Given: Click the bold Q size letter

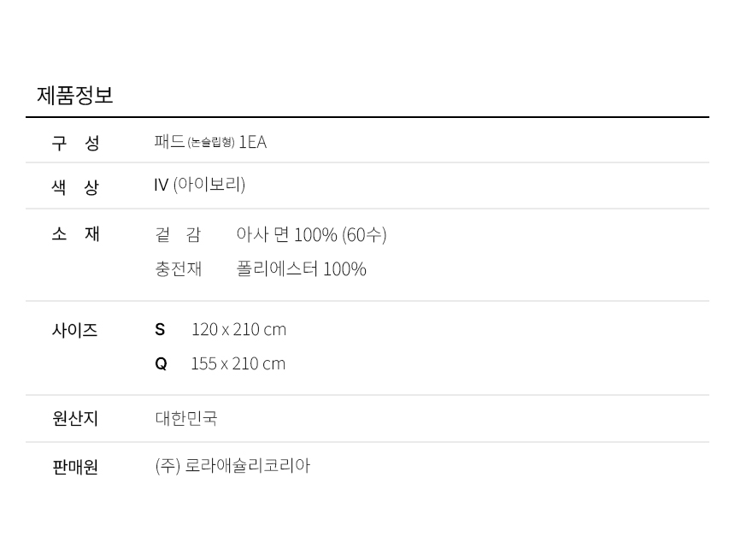Looking at the screenshot, I should (x=161, y=364).
